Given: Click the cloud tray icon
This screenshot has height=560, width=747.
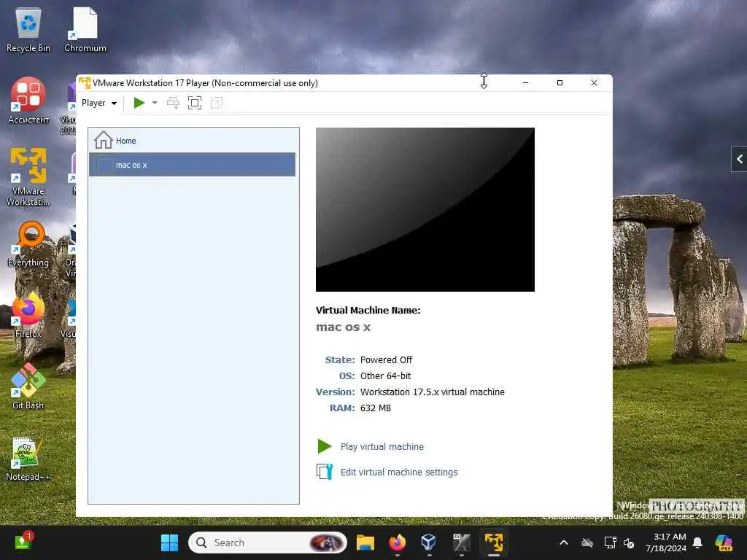Looking at the screenshot, I should point(587,542).
